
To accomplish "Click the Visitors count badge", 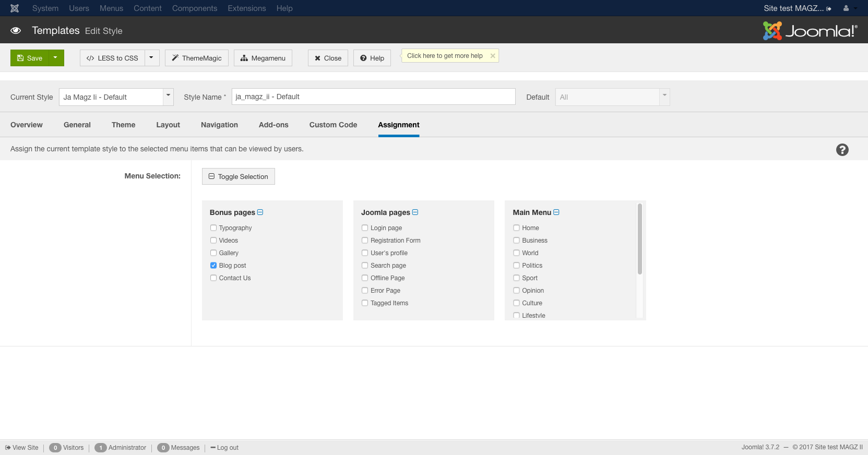I will click(55, 448).
